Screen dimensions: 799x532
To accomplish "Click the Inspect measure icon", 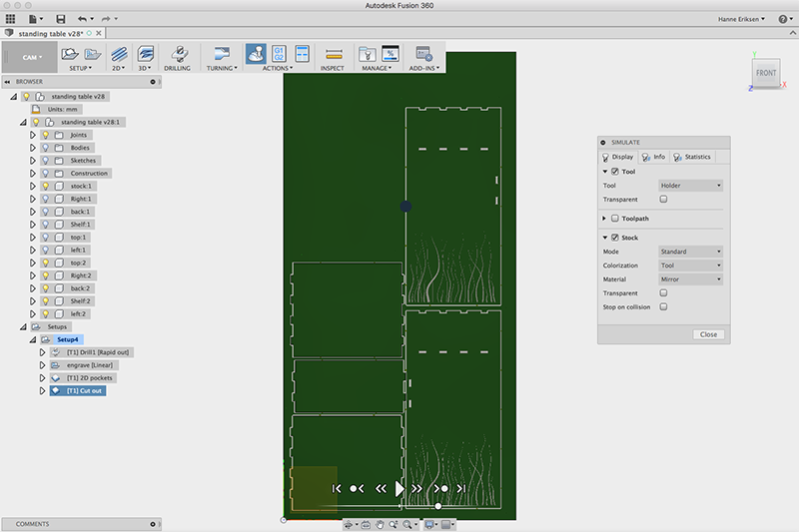I will [334, 54].
